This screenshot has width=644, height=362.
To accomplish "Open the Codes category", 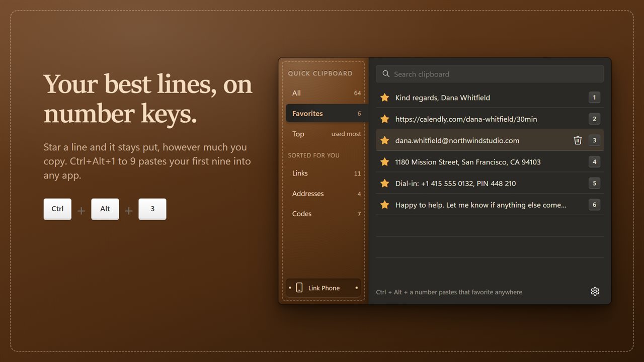I will 326,214.
